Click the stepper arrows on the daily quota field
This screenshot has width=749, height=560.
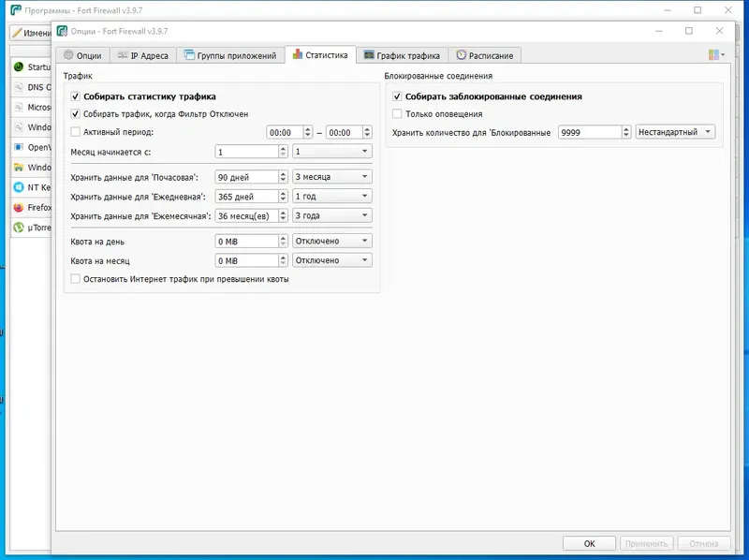click(283, 242)
